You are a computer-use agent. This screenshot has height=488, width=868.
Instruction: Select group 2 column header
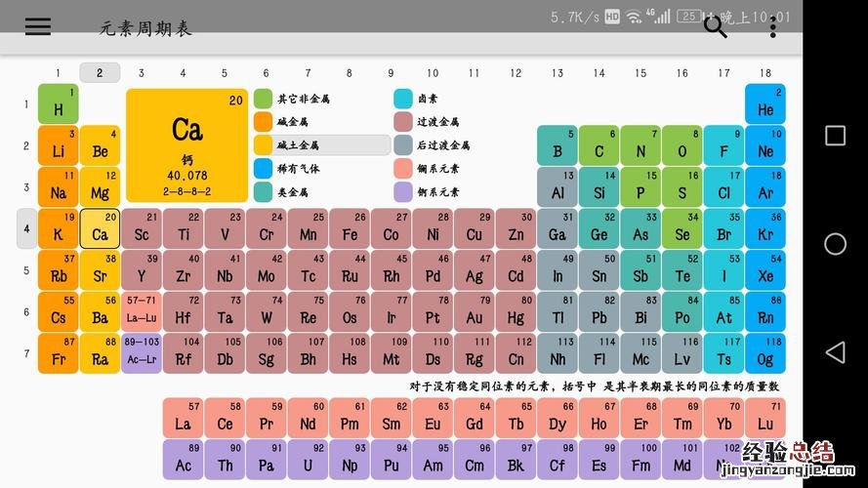pyautogui.click(x=100, y=72)
